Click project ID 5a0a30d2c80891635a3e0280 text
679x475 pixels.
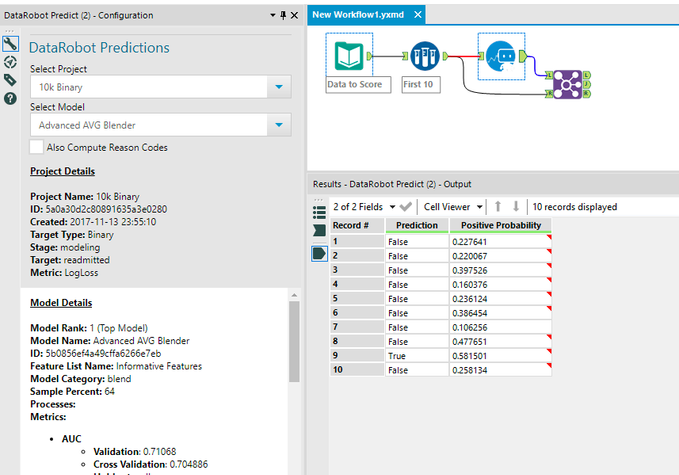106,210
